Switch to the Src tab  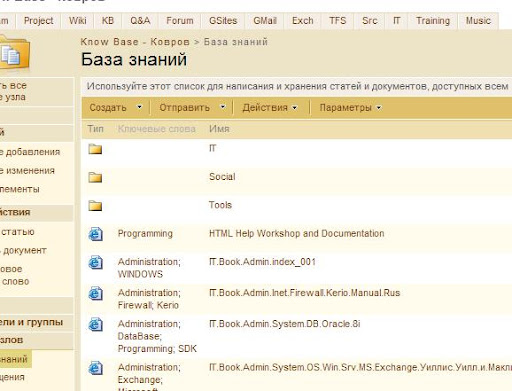tap(370, 21)
